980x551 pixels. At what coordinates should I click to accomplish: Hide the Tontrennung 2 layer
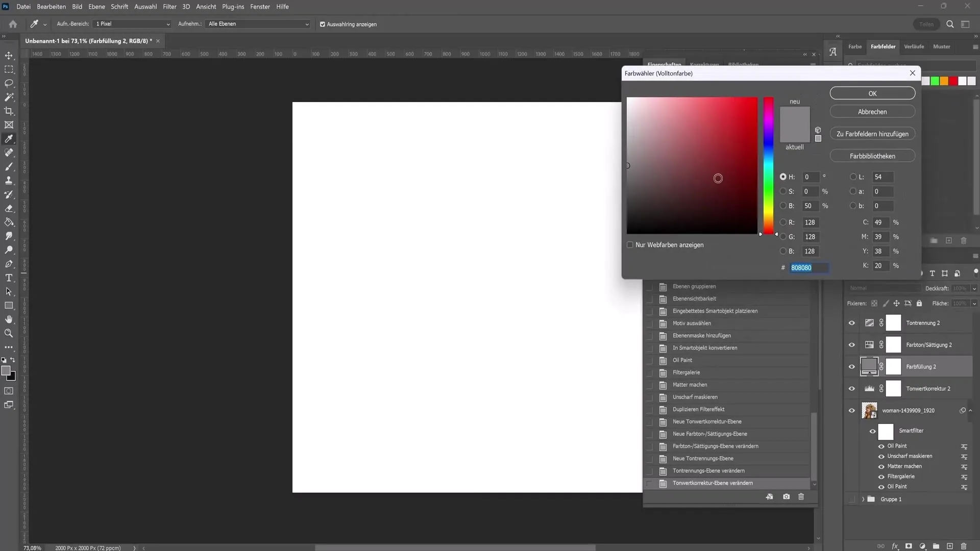click(851, 323)
